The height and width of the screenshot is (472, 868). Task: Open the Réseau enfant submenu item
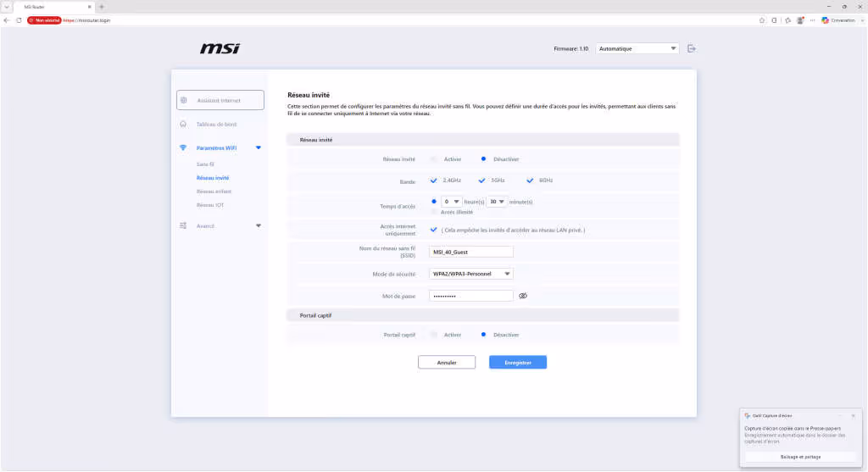214,192
